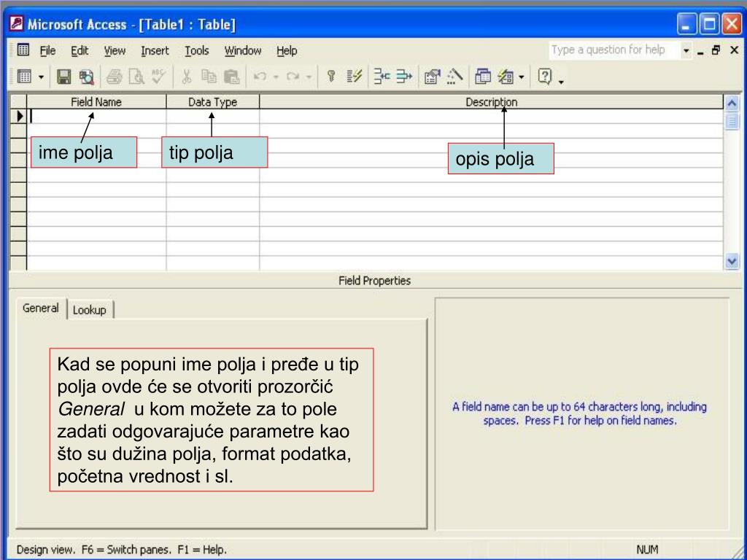Screen dimensions: 747x560
Task: Click the Paste clipboard icon
Action: [231, 77]
